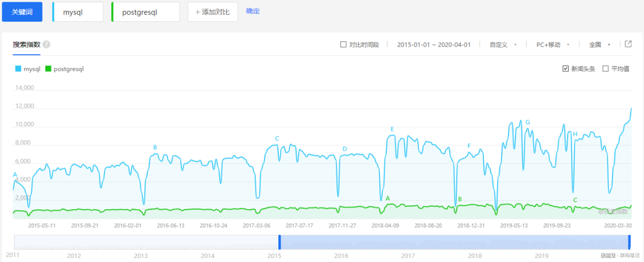Click the blue news marker H on mysql line
Viewport: 644px width, 262px height.
[575, 134]
